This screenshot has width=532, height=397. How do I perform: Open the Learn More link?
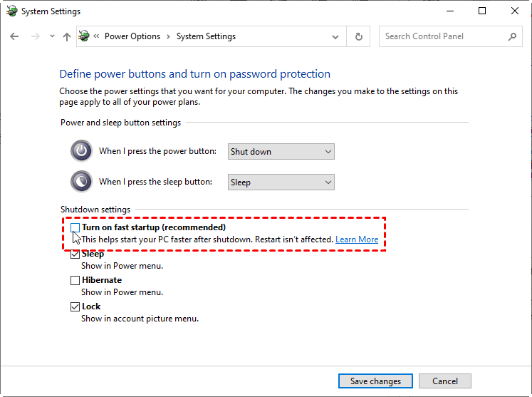tap(357, 239)
